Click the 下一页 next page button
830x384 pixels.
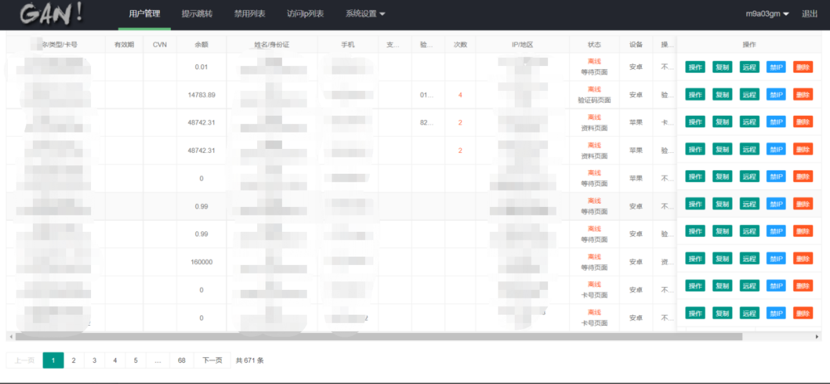pos(212,360)
